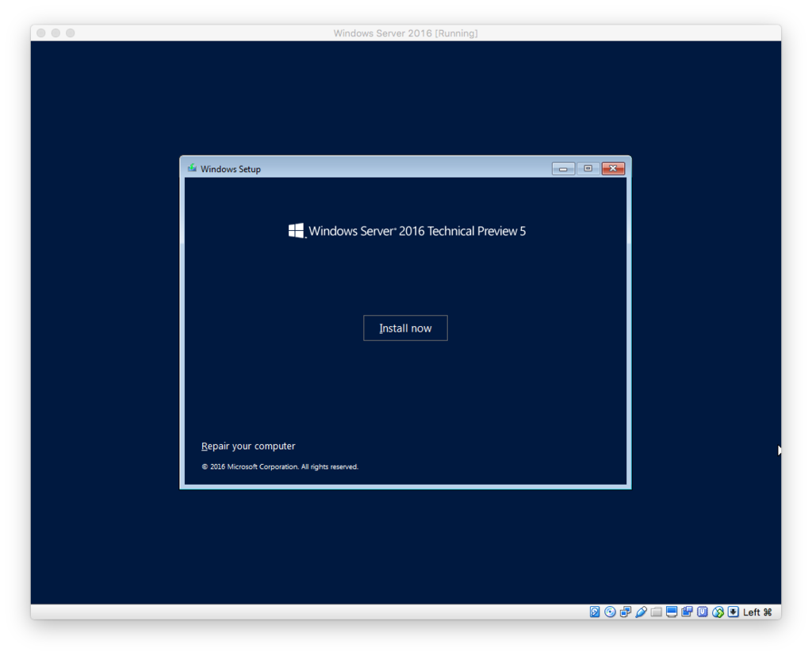Click the 2016 Microsoft Corporation copyright text
Viewport: 812px width, 656px height.
coord(280,466)
